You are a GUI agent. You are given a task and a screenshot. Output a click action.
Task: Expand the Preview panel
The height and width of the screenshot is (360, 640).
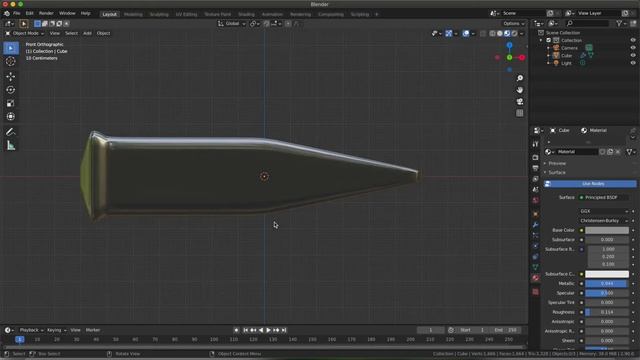tap(557, 163)
